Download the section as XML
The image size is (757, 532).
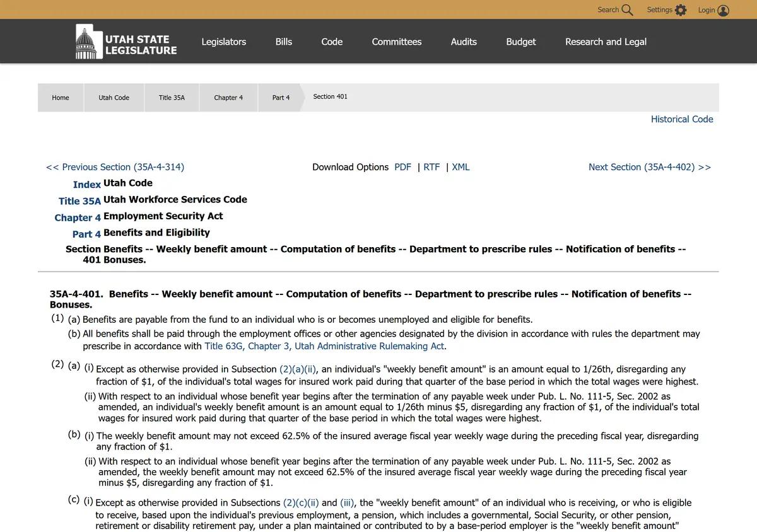click(x=461, y=167)
